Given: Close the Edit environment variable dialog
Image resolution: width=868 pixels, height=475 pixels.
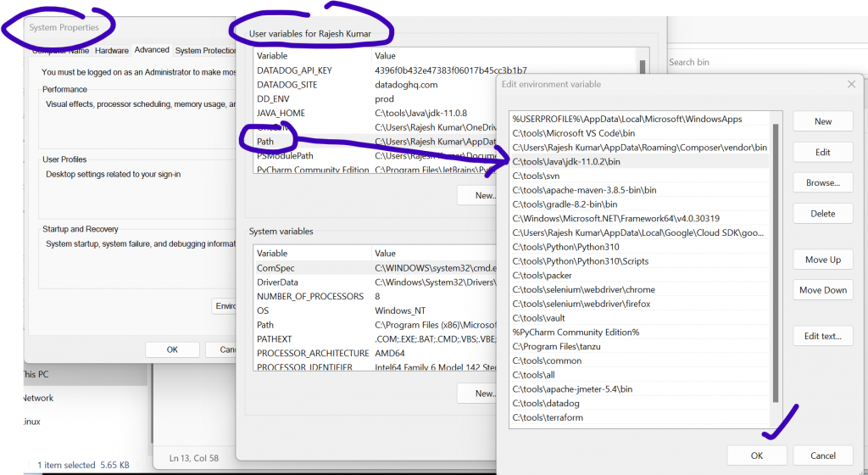Looking at the screenshot, I should click(851, 84).
